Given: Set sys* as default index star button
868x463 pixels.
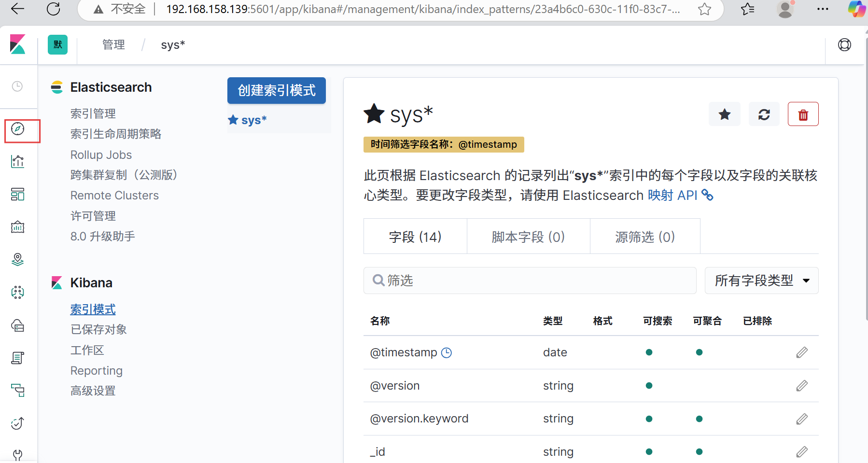Looking at the screenshot, I should (x=725, y=114).
